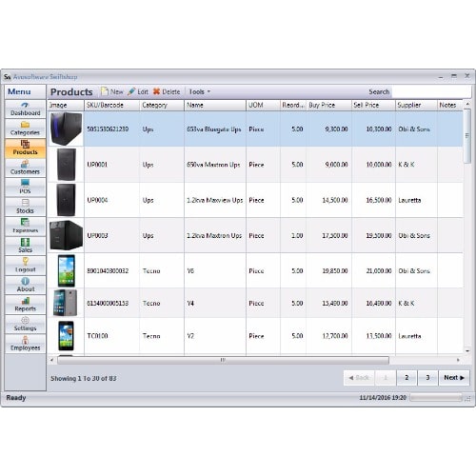Click the scroll up arrow
Screen dimensions: 476x476
467,104
